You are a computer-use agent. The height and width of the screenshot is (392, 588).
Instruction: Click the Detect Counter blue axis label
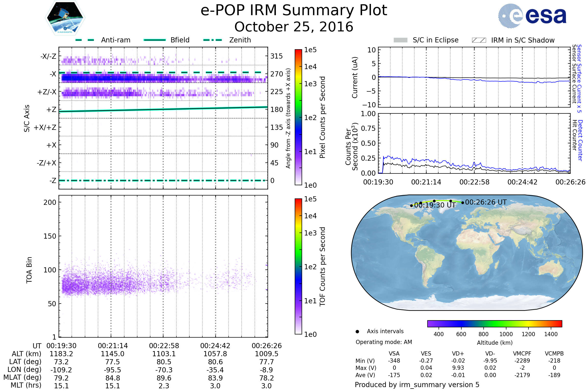pos(580,140)
